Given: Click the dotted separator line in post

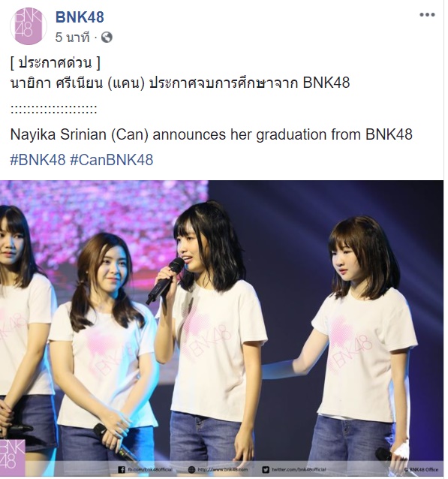Looking at the screenshot, I should coord(54,109).
